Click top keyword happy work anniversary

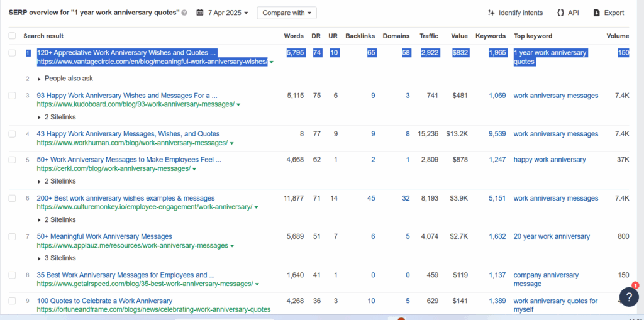pos(550,160)
